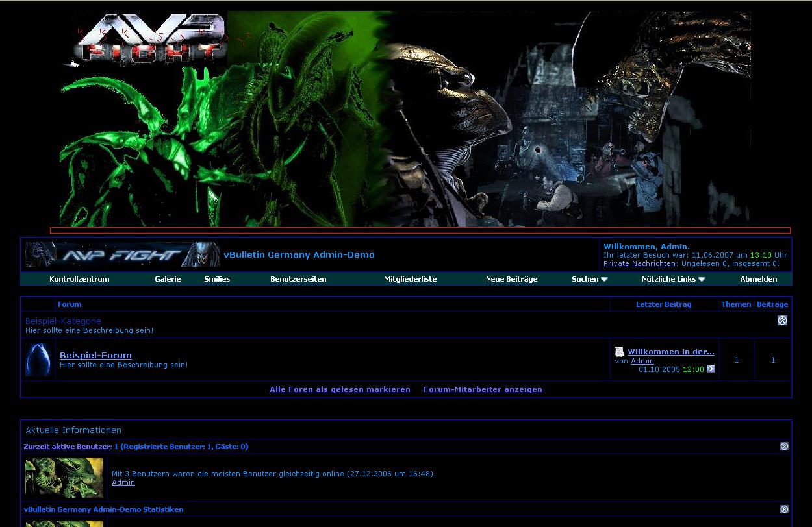The width and height of the screenshot is (812, 527).
Task: Open the Beispiel-Forum link
Action: (95, 355)
